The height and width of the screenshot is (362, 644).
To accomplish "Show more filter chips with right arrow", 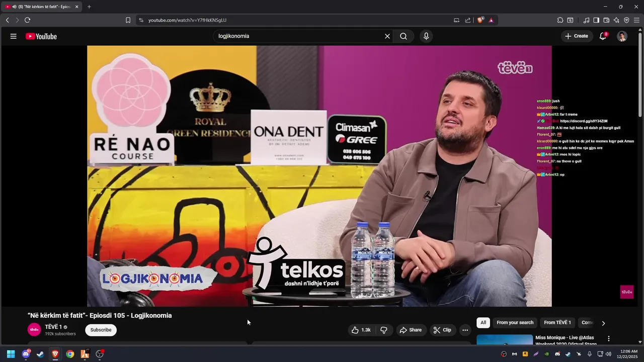I will coord(603,323).
